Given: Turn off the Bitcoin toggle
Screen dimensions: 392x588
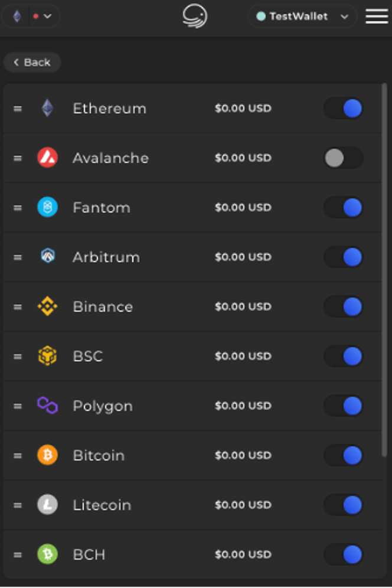Looking at the screenshot, I should pos(343,456).
